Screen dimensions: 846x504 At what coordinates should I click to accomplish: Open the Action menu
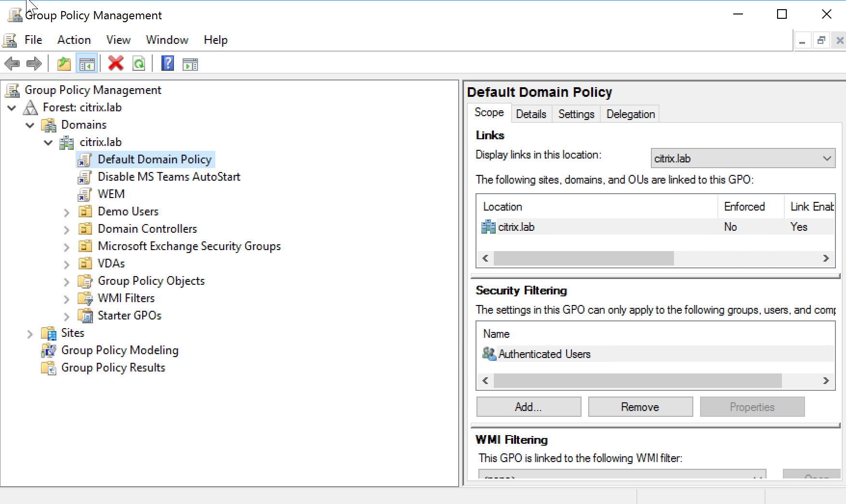(x=73, y=40)
